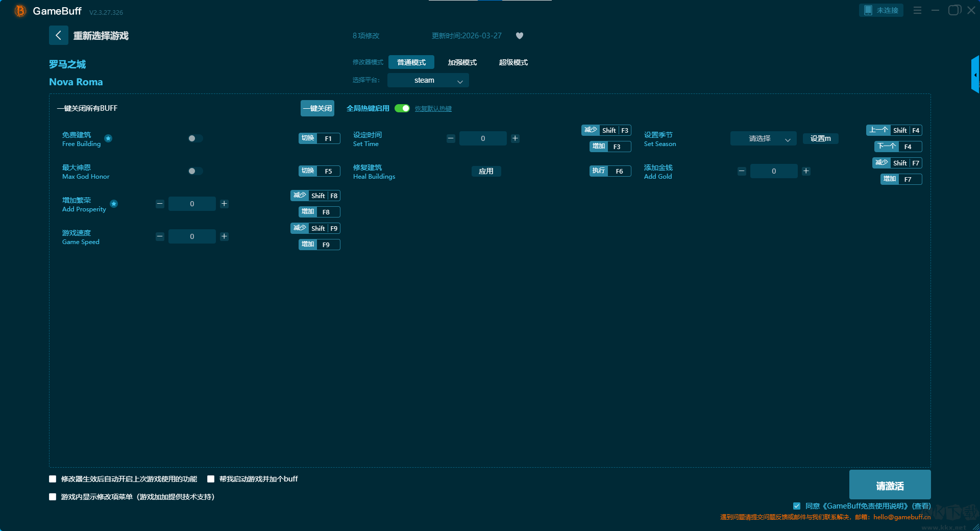The height and width of the screenshot is (531, 980).
Task: Select the 超级模式 super mode tab
Action: (x=513, y=62)
